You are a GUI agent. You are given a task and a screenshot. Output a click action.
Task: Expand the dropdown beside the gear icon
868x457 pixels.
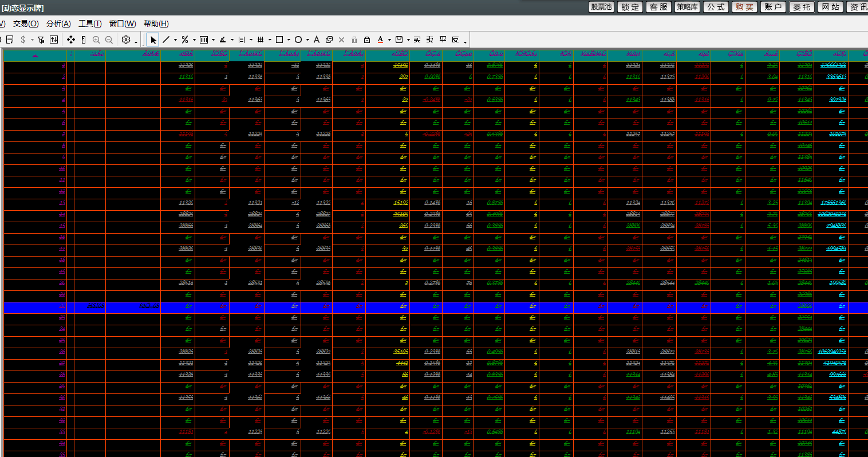136,41
